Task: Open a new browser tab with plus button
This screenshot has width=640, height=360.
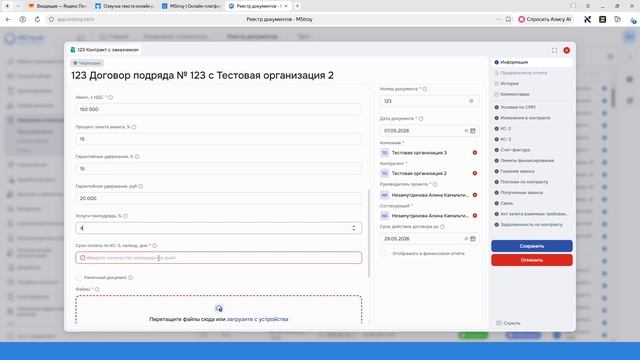Action: (297, 6)
